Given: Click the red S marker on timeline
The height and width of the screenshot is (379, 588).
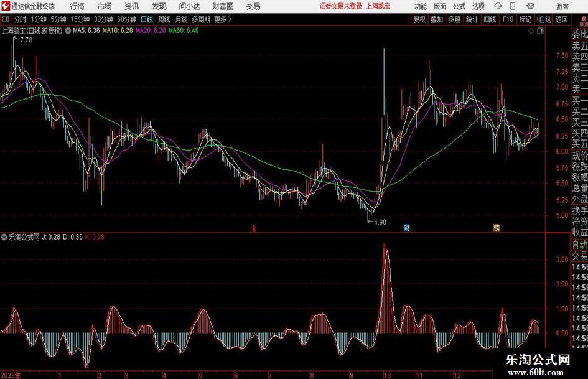Looking at the screenshot, I should click(x=254, y=228).
